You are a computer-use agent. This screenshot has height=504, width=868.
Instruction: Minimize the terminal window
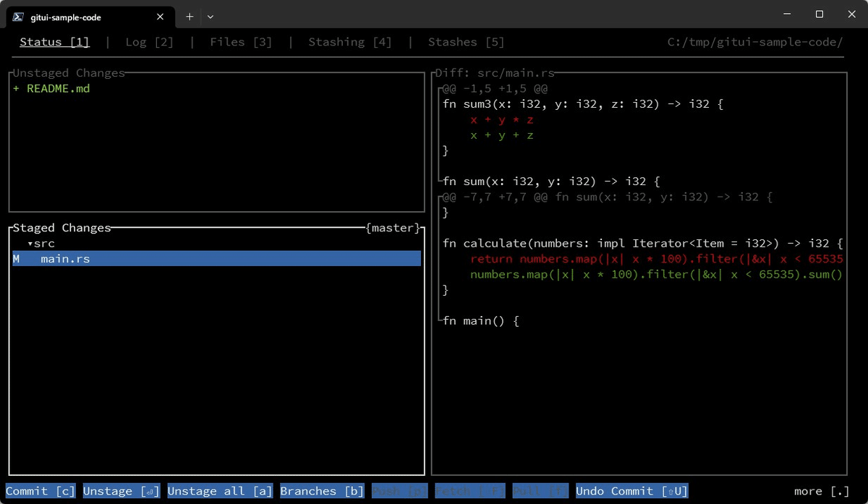[786, 14]
